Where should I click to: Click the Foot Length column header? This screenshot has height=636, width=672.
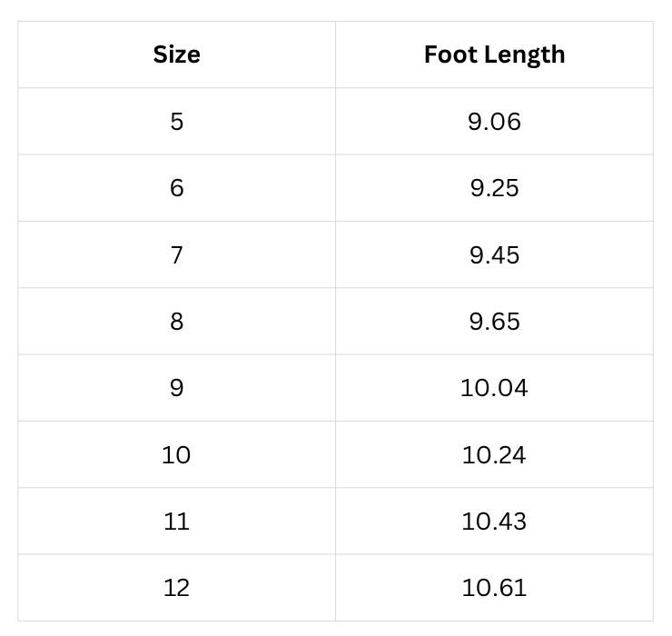coord(494,55)
